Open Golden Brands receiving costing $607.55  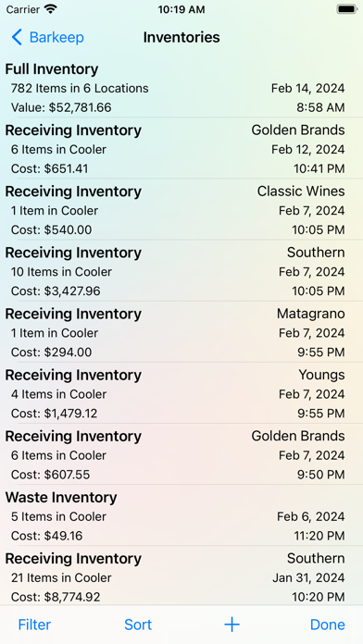coord(181,455)
